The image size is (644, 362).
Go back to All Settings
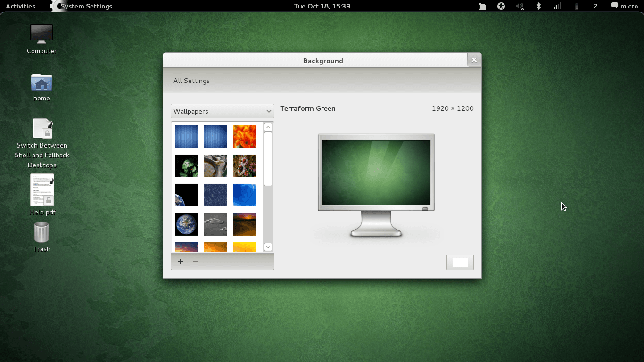191,81
